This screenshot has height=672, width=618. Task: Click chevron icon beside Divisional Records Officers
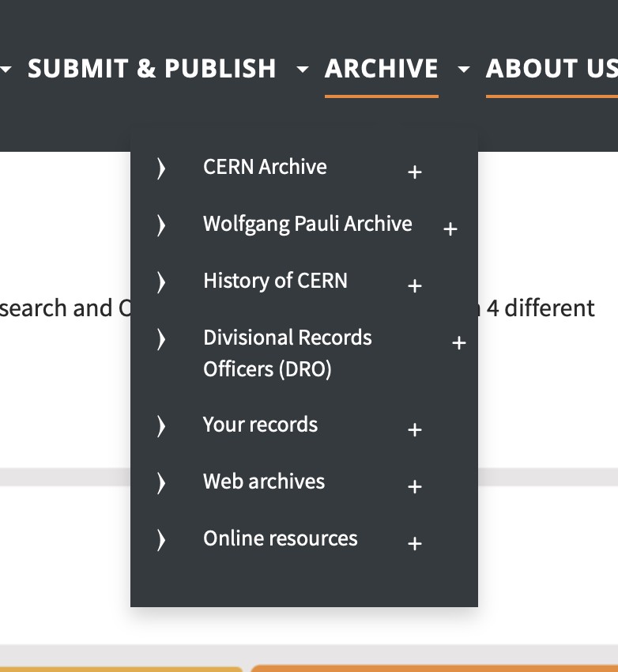pos(161,338)
